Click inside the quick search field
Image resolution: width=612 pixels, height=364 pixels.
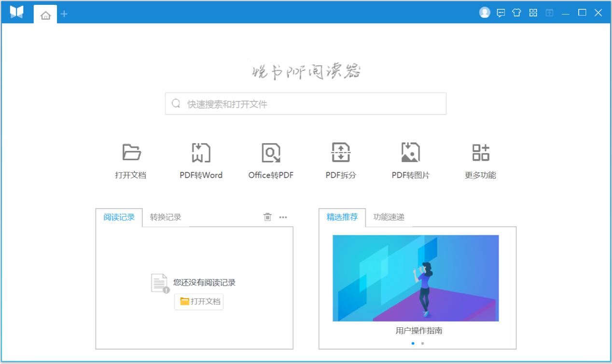pos(305,103)
